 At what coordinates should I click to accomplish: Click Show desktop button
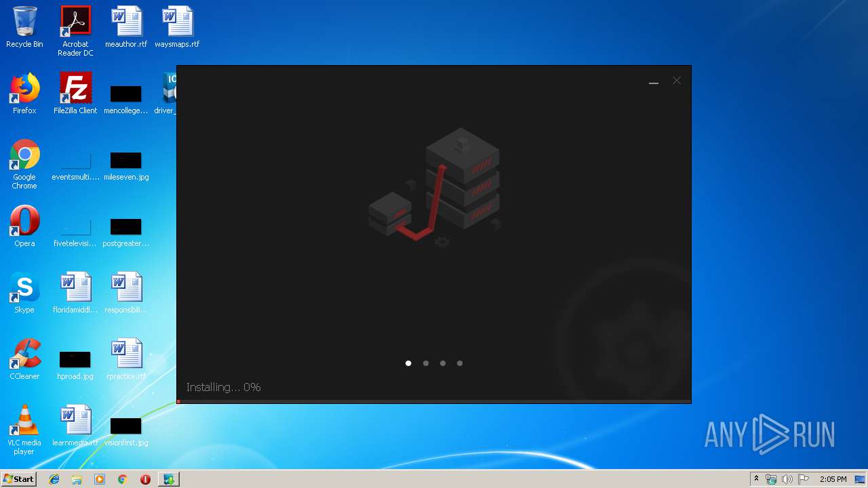pyautogui.click(x=861, y=479)
